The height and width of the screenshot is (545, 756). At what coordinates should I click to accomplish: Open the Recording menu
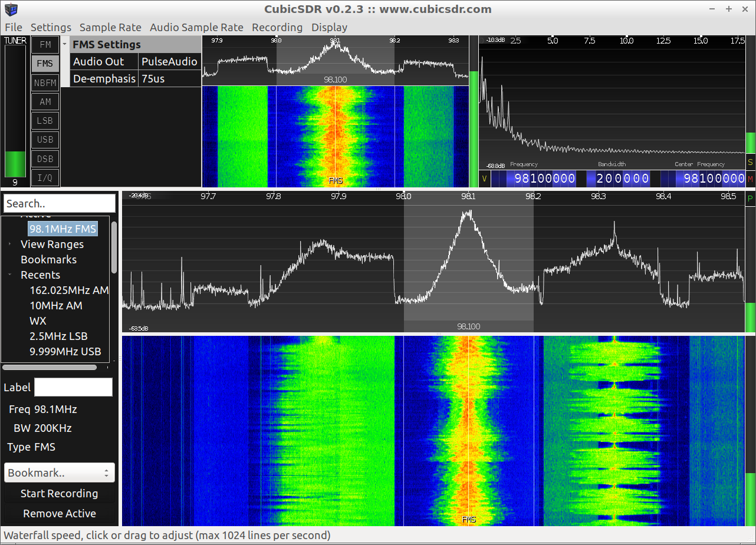(x=277, y=27)
